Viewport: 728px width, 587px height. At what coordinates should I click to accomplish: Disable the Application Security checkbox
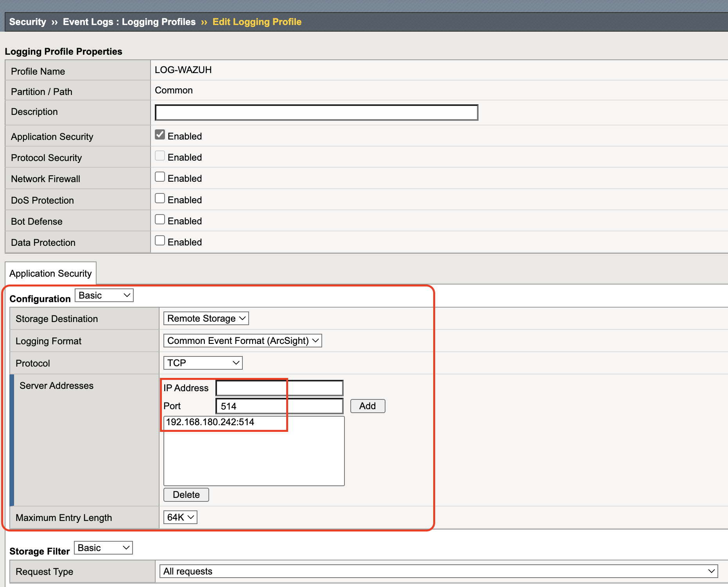click(x=160, y=134)
